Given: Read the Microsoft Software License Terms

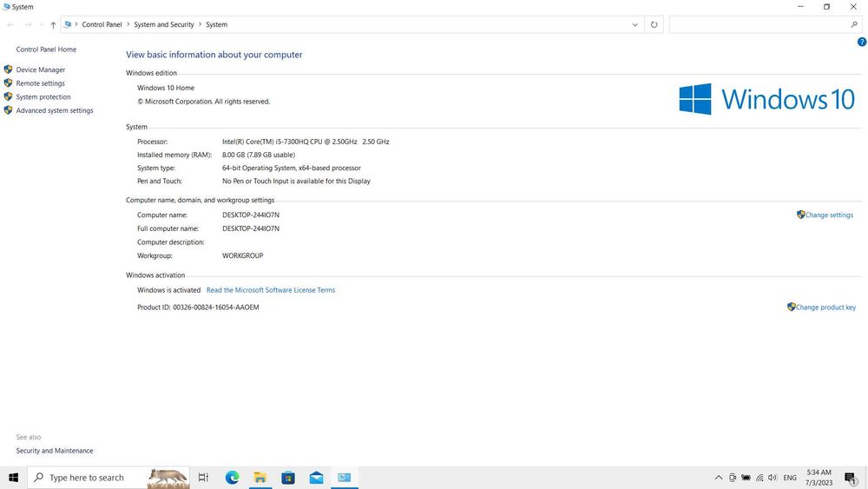Looking at the screenshot, I should click(271, 290).
